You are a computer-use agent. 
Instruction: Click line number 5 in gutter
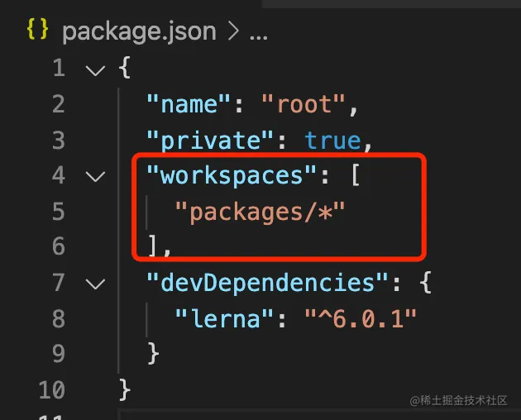(58, 212)
